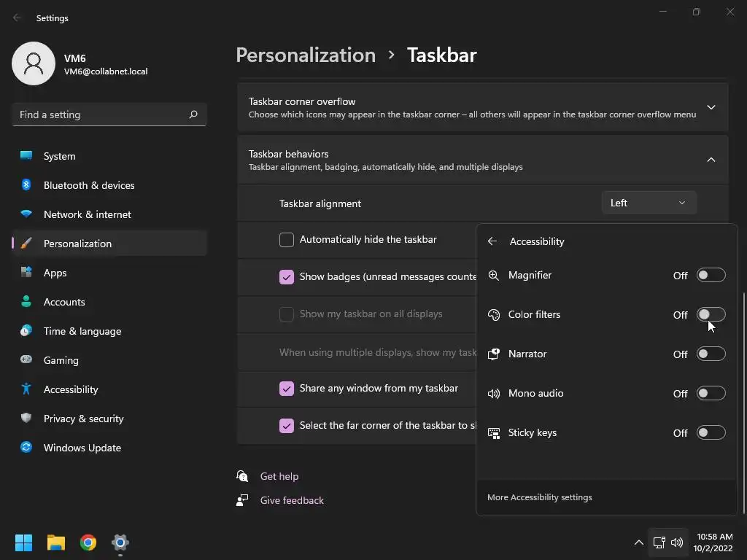Viewport: 747px width, 560px height.
Task: Open More Accessibility settings link
Action: [x=540, y=497]
